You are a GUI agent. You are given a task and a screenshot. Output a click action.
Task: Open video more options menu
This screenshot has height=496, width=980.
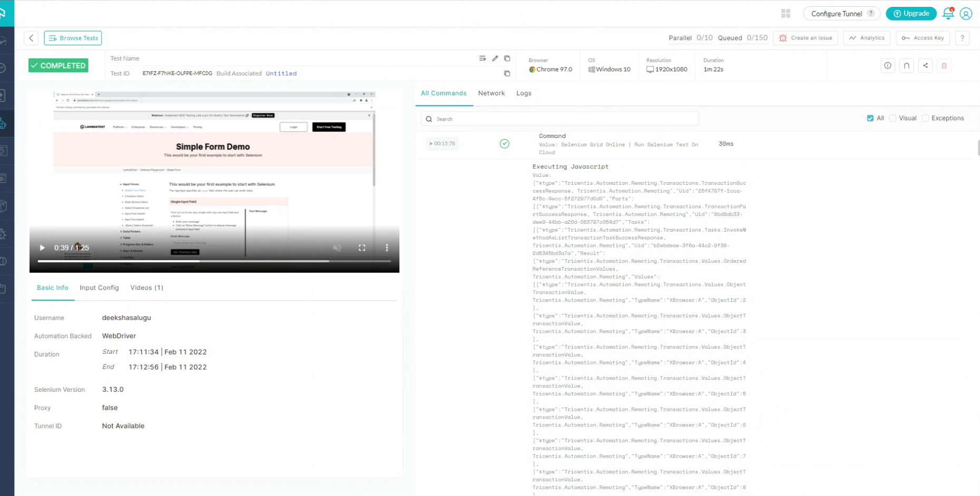pos(387,248)
